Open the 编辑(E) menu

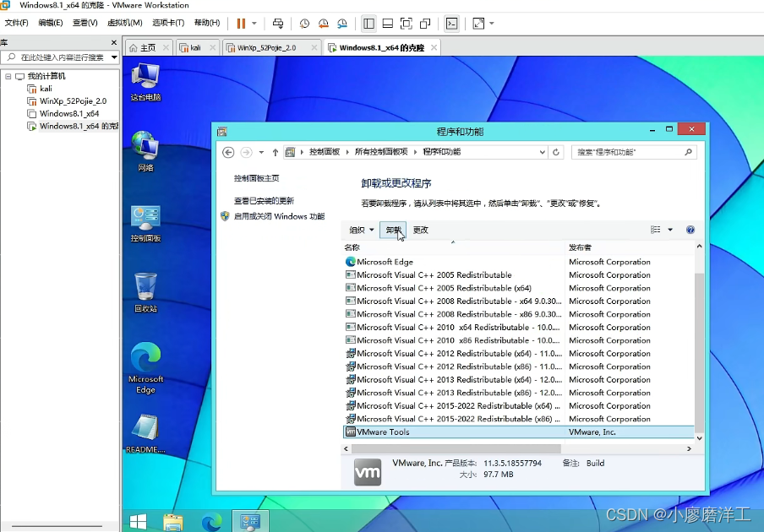click(51, 23)
